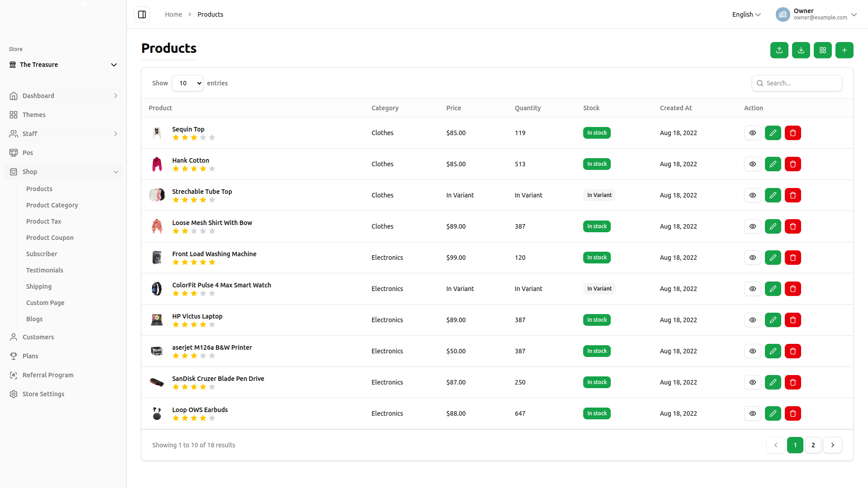
Task: Edit the HP Victus Laptop product
Action: (773, 320)
